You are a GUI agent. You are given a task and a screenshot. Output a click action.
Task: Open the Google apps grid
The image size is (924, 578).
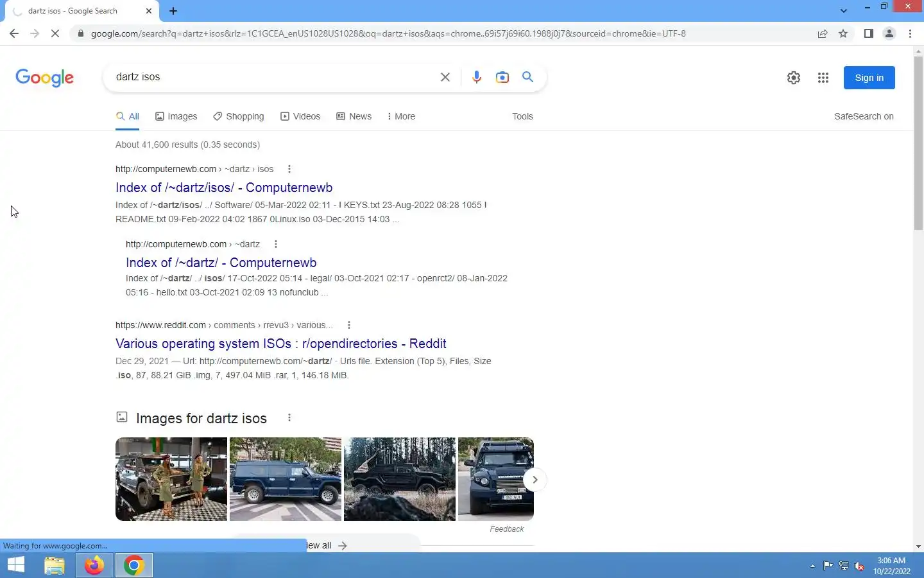click(x=823, y=78)
